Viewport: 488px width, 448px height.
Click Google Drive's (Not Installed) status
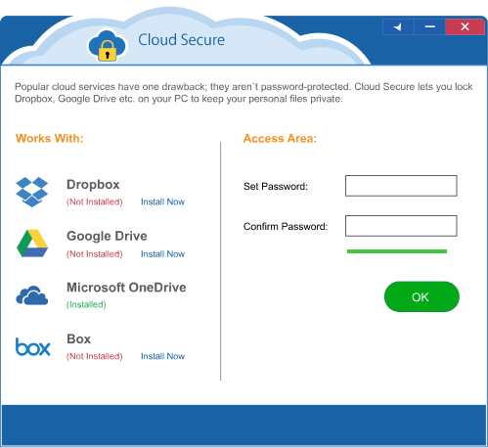click(95, 254)
